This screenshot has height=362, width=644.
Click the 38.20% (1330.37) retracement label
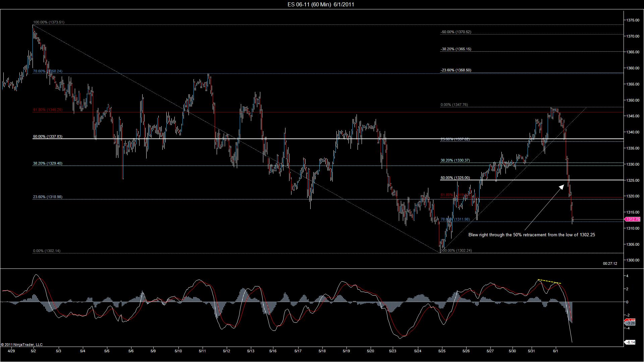[x=455, y=161]
